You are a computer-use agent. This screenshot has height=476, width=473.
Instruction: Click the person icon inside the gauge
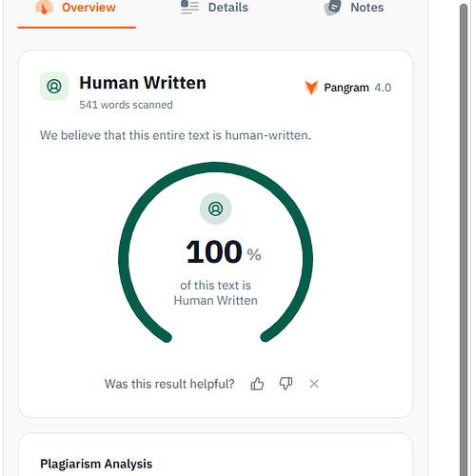click(215, 208)
